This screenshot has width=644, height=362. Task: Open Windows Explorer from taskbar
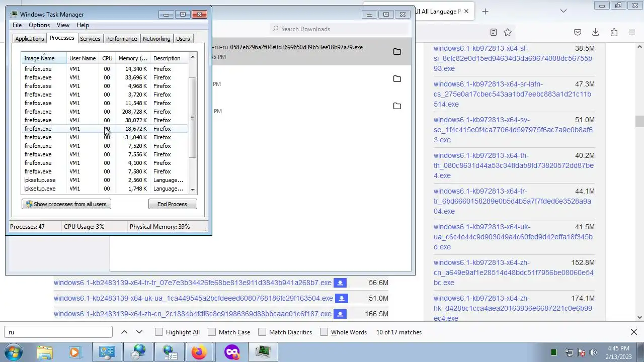point(44,352)
